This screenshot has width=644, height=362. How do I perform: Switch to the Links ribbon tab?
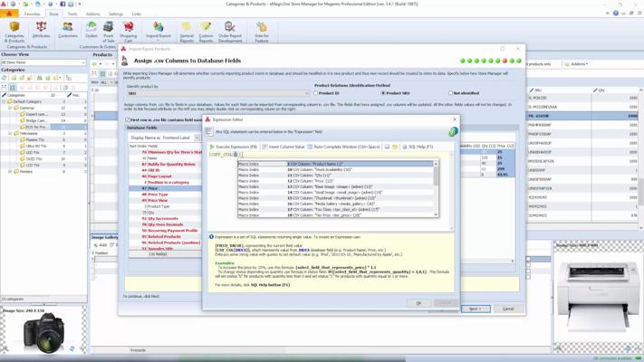pyautogui.click(x=137, y=14)
